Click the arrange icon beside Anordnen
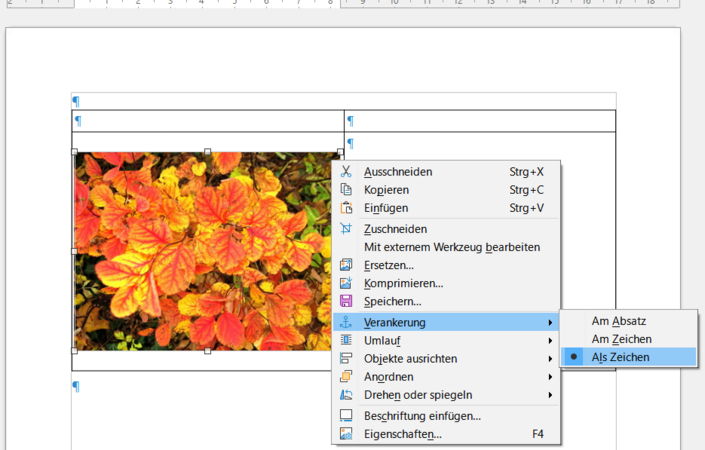 [346, 376]
